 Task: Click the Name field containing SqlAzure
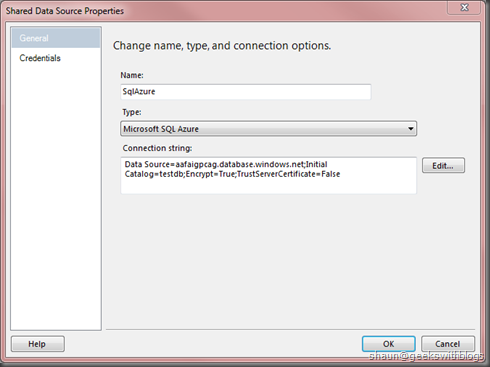(x=246, y=92)
